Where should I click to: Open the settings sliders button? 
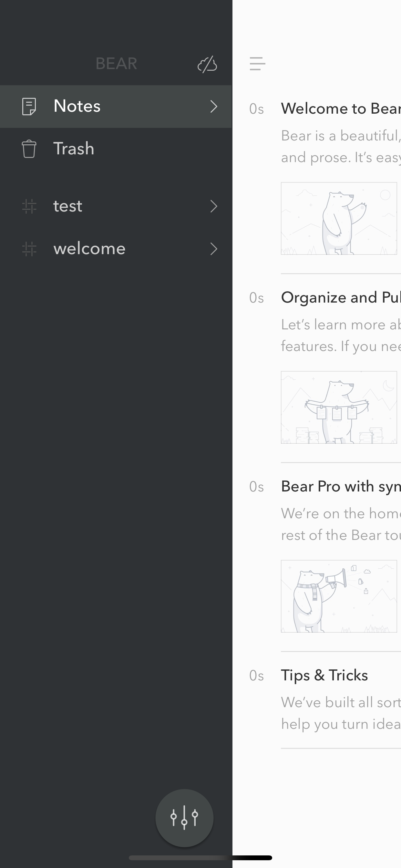[x=184, y=818]
